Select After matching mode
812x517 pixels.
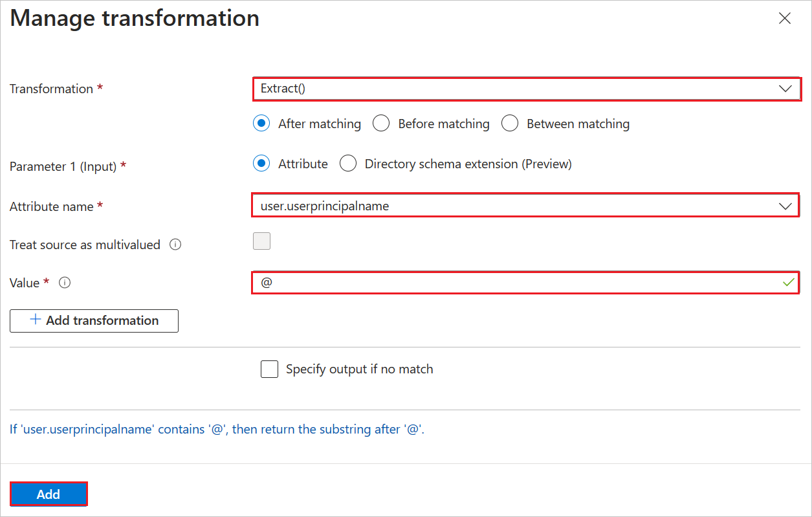(261, 123)
